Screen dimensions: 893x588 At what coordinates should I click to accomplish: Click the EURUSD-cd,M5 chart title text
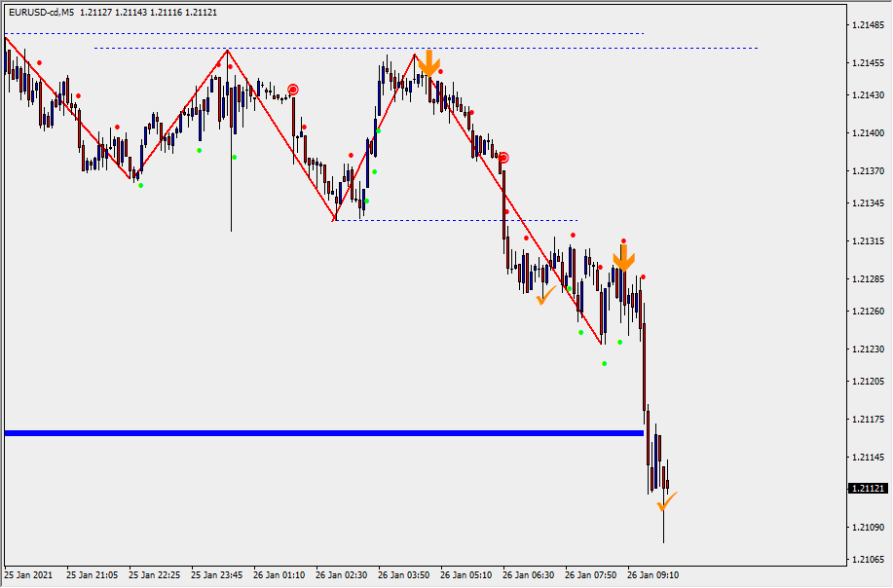tap(43, 13)
